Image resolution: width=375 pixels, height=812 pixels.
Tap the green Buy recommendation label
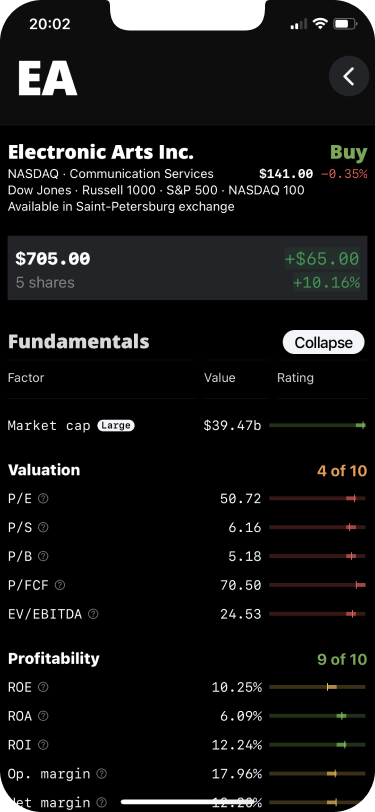point(349,153)
